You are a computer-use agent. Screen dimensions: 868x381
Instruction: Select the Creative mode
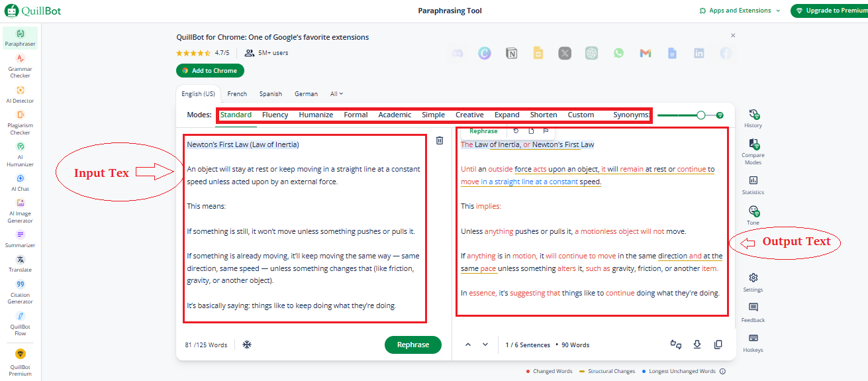(x=469, y=115)
